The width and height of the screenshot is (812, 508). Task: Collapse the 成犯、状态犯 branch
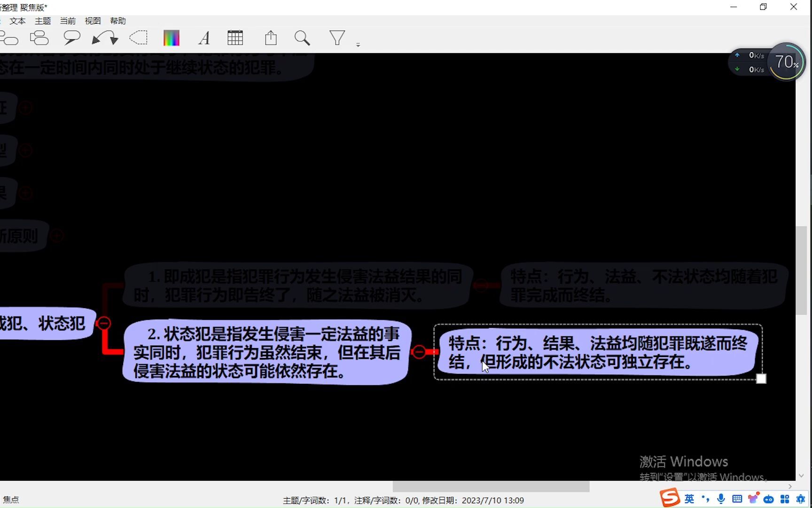pos(103,323)
